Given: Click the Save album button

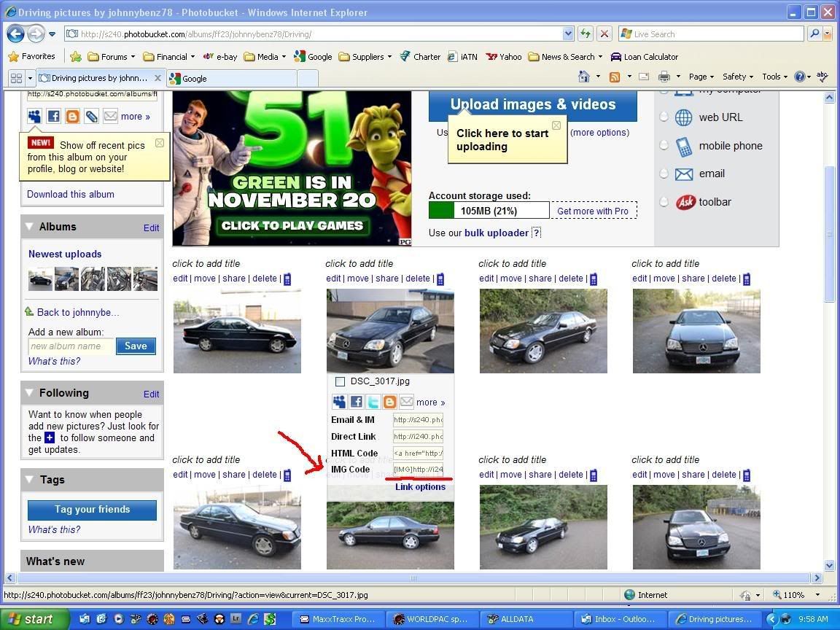Looking at the screenshot, I should [136, 346].
